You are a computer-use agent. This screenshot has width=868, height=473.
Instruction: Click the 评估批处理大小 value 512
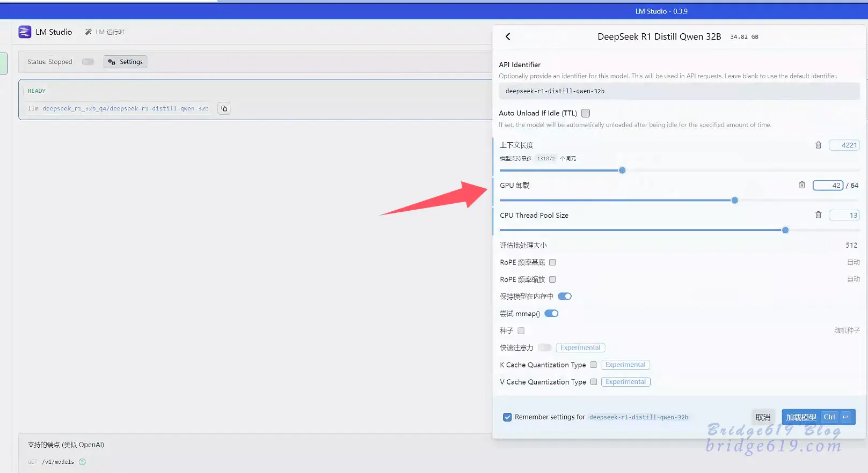point(851,245)
